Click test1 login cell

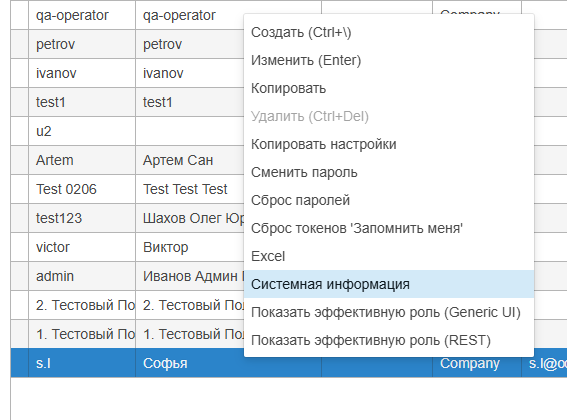[82, 102]
